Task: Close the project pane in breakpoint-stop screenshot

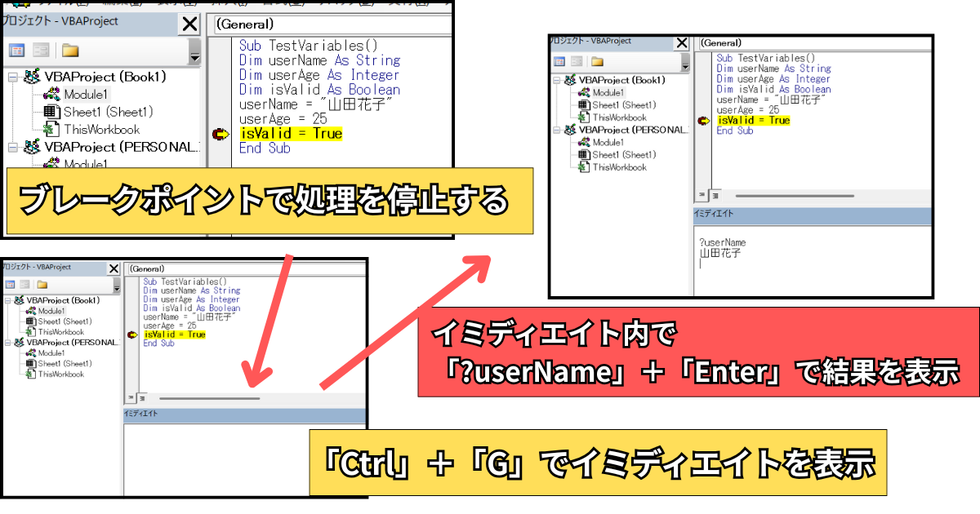Action: click(189, 24)
